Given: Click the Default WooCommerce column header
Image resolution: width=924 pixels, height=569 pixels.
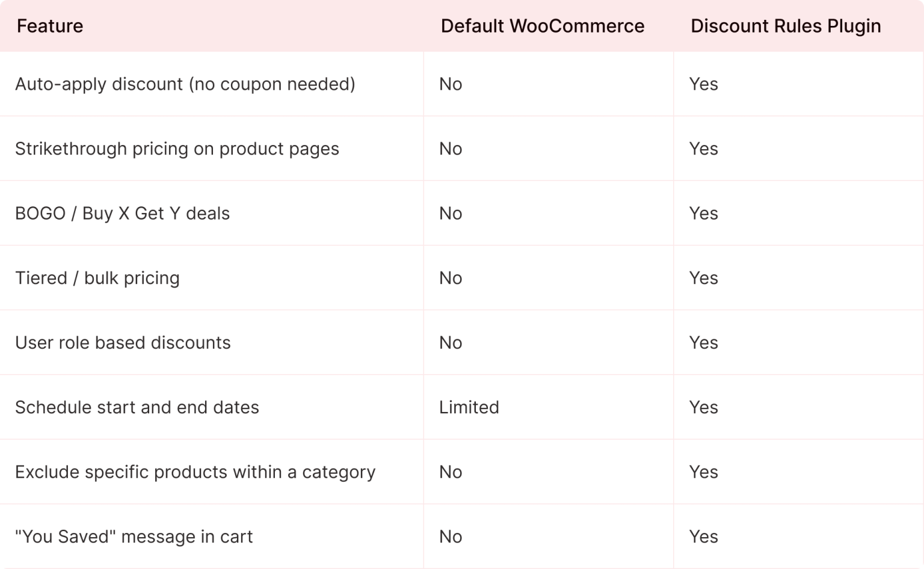Looking at the screenshot, I should [542, 26].
